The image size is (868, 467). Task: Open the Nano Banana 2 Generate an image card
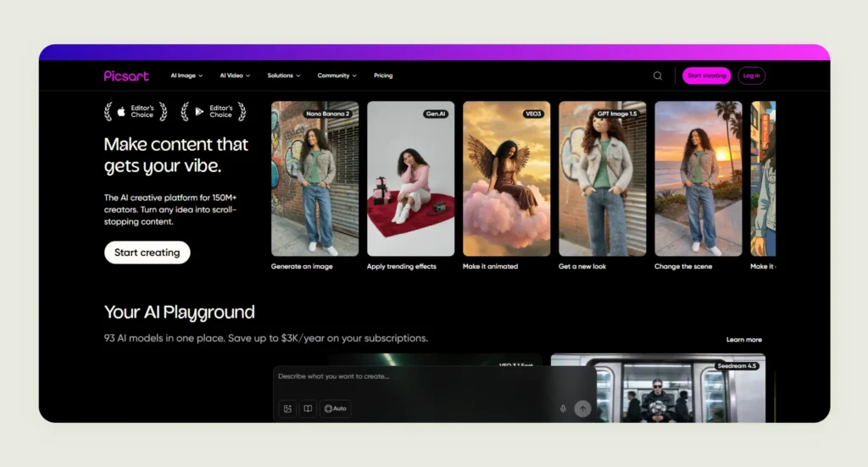click(x=315, y=179)
